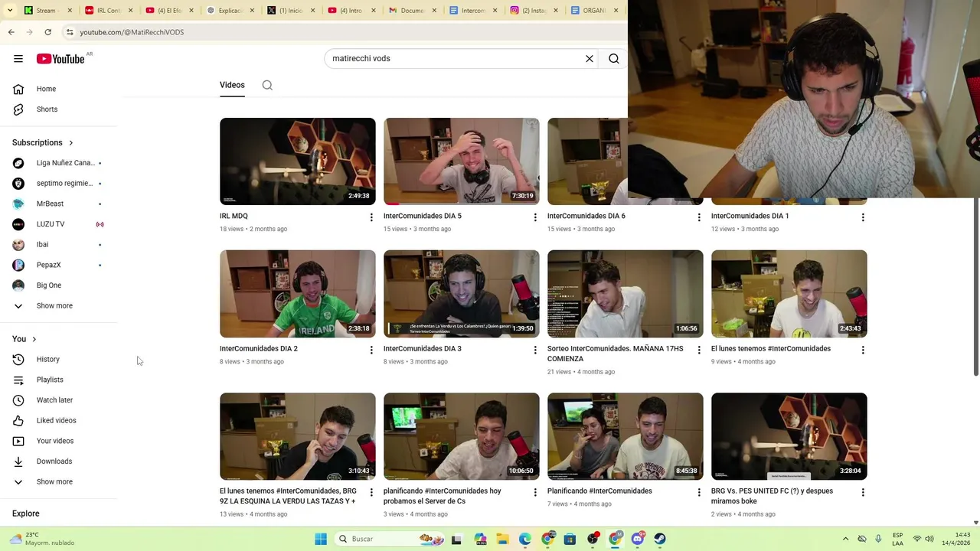Open more options for Sorteo InterComunidades video
The image size is (980, 551).
click(699, 350)
